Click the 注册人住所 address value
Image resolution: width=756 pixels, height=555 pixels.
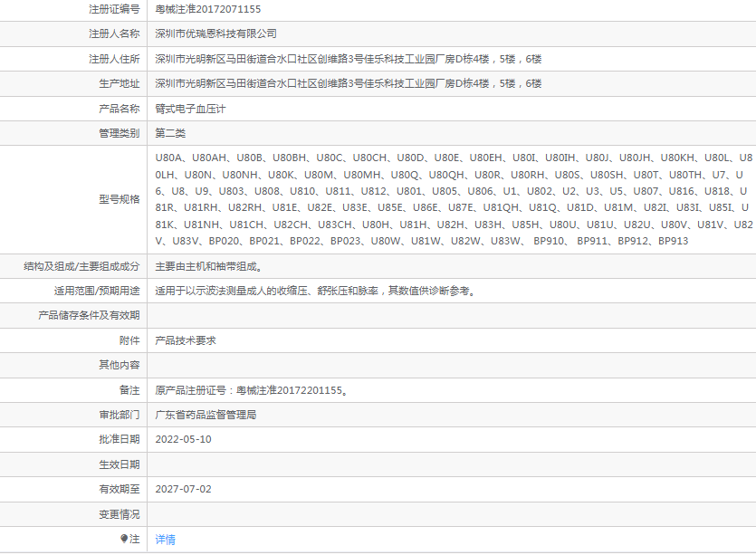coord(348,59)
